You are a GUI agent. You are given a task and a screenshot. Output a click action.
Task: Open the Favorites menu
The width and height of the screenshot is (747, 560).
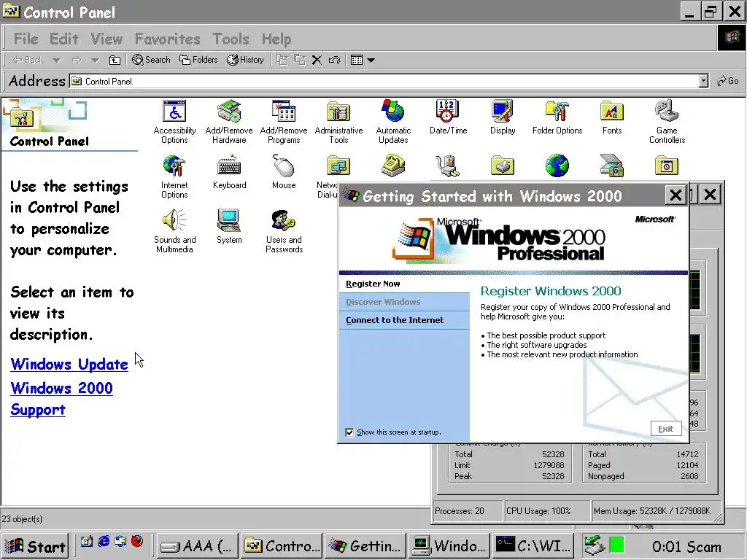tap(168, 39)
